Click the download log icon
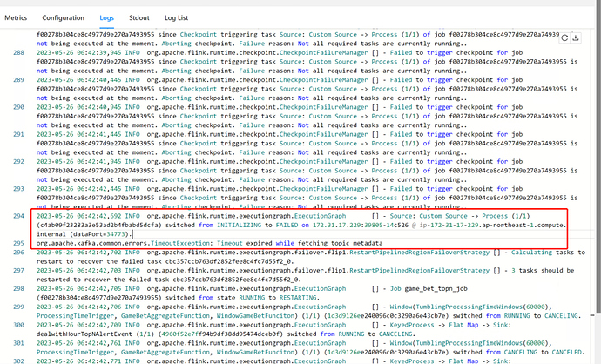 point(579,37)
